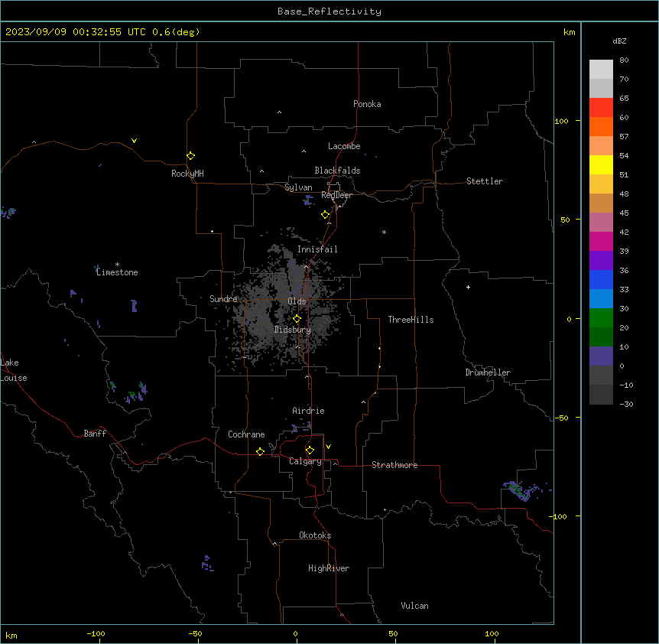Screen dimensions: 659x644
Task: Click the Sundre city label
Action: (223, 299)
